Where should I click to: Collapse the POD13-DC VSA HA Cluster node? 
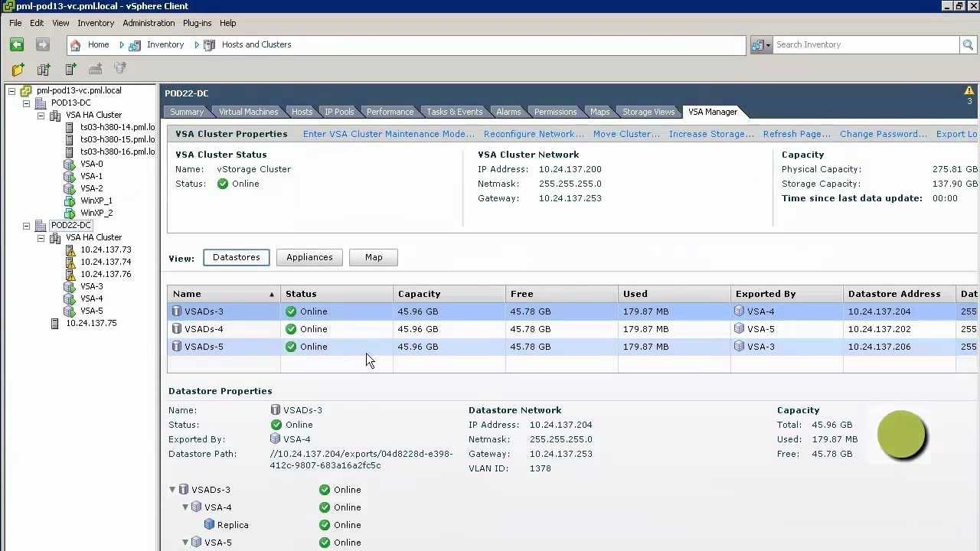pos(41,116)
